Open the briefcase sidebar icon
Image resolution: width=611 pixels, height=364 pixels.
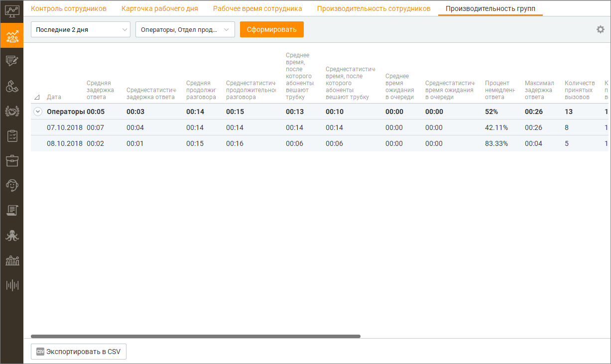pos(11,161)
